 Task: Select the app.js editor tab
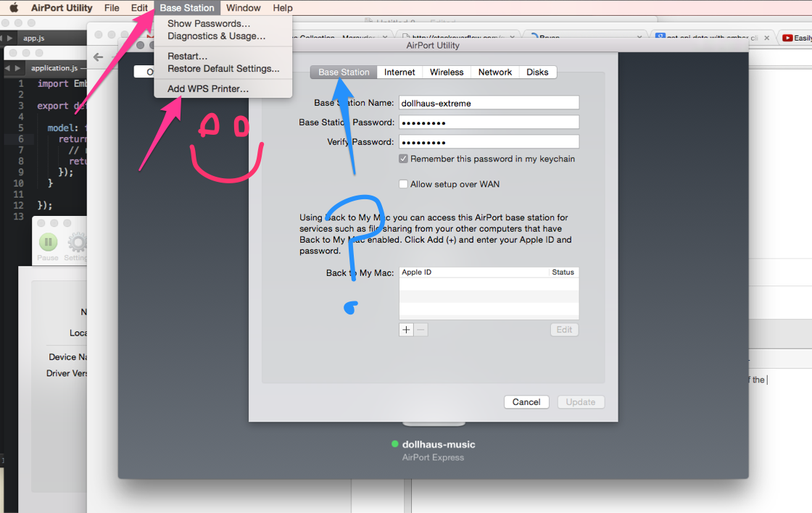click(33, 38)
